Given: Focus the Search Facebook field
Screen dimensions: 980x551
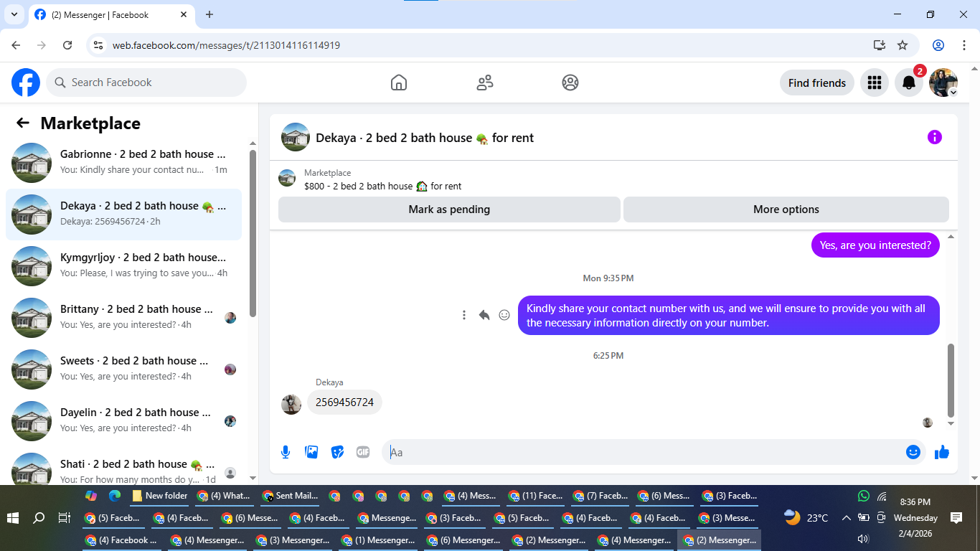Looking at the screenshot, I should [x=146, y=83].
